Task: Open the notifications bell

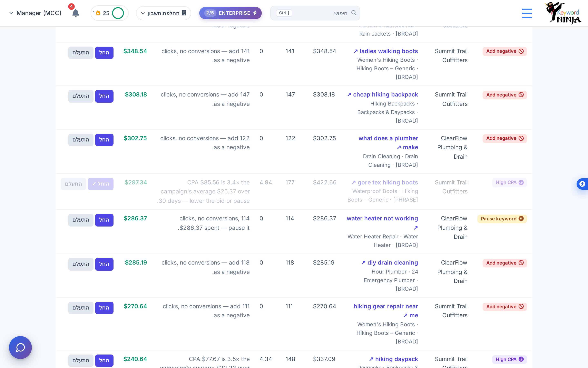Action: pos(76,13)
